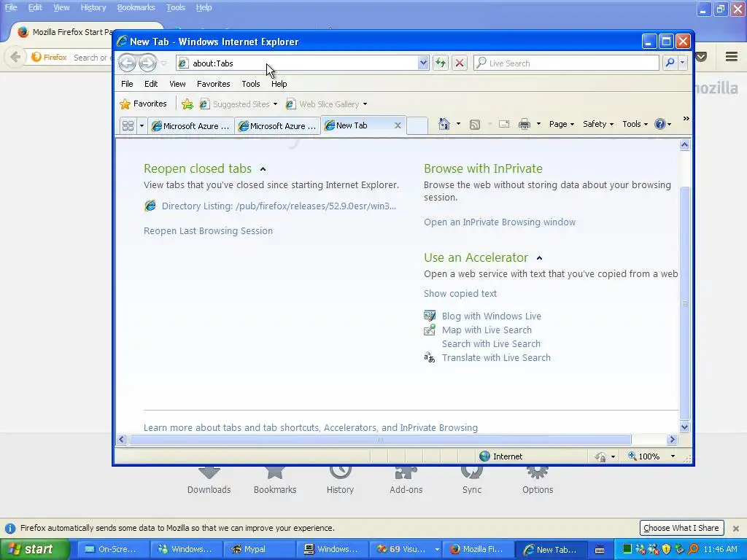Open the Directory Listing closed tab link
The width and height of the screenshot is (747, 560).
(x=279, y=206)
